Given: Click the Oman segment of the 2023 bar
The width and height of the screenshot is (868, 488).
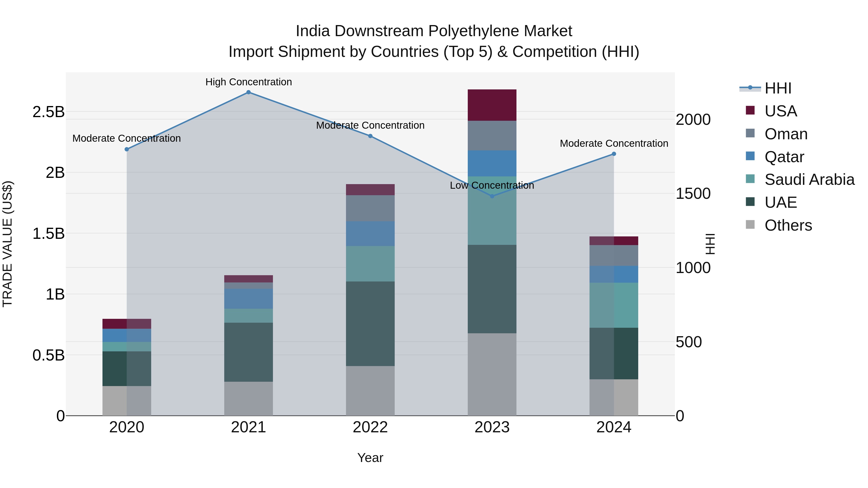Looking at the screenshot, I should [492, 136].
